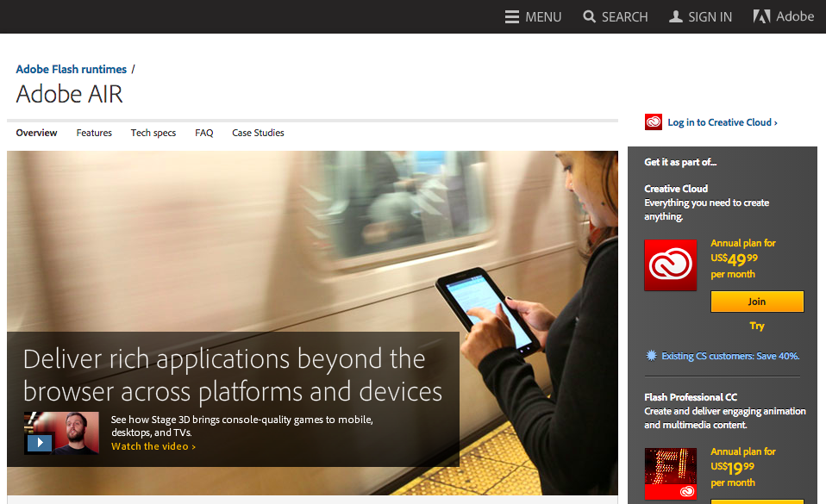The image size is (826, 504).
Task: Open Adobe Flash runtimes breadcrumb link
Action: (71, 70)
